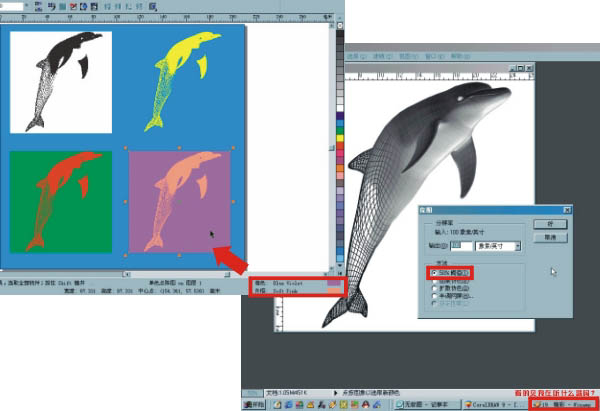Open the Windows Start button
Screen dimensions: 600x411
[x=254, y=404]
